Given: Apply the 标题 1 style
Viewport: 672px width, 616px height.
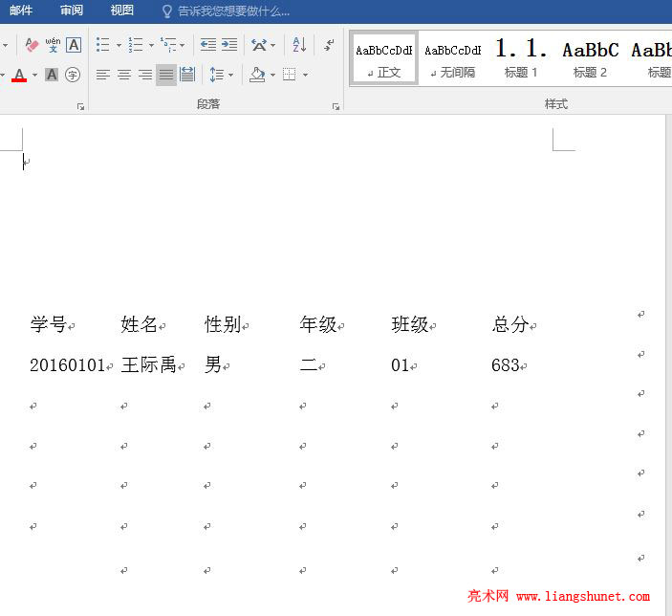Looking at the screenshot, I should point(521,60).
